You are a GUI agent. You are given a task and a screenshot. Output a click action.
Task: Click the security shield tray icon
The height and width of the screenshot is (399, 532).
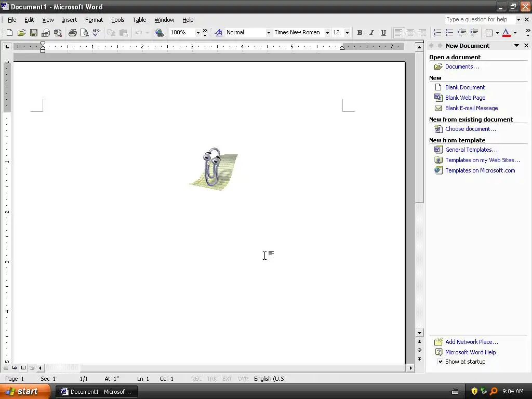click(x=474, y=392)
